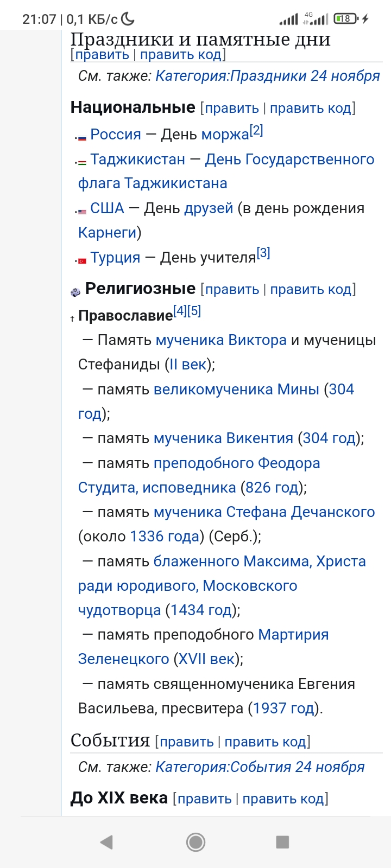Tap the Turkish flag icon
The height and width of the screenshot is (868, 391).
[x=82, y=261]
